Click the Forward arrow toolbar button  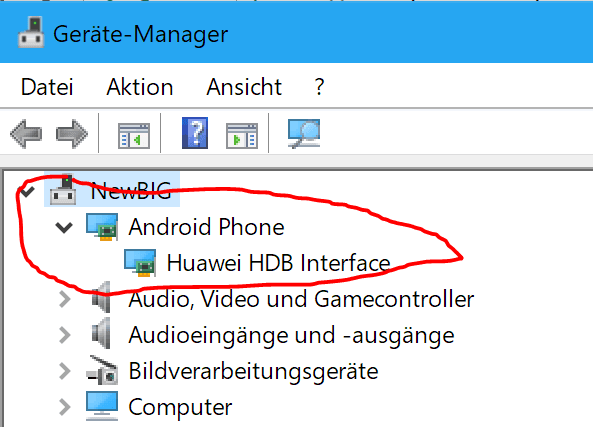click(x=72, y=134)
